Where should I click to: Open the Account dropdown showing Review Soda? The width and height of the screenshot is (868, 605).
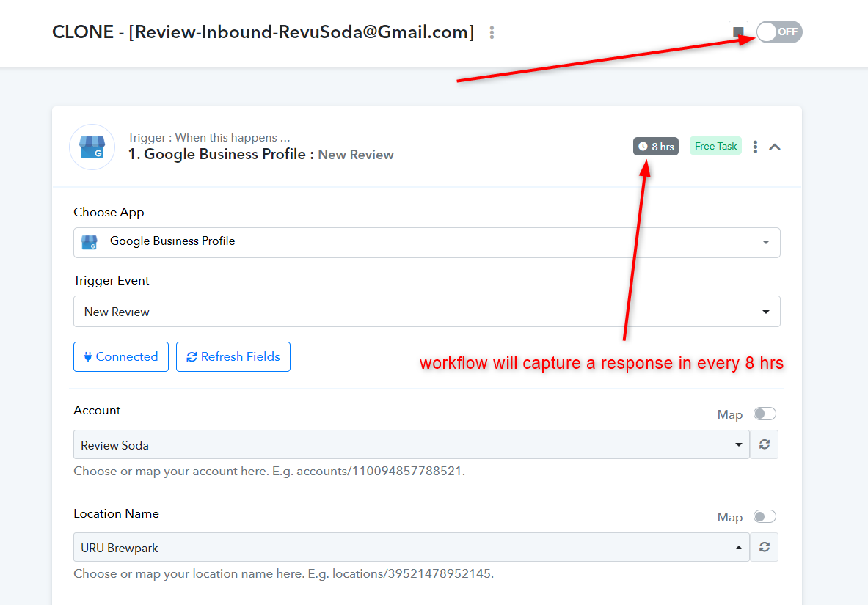click(412, 444)
